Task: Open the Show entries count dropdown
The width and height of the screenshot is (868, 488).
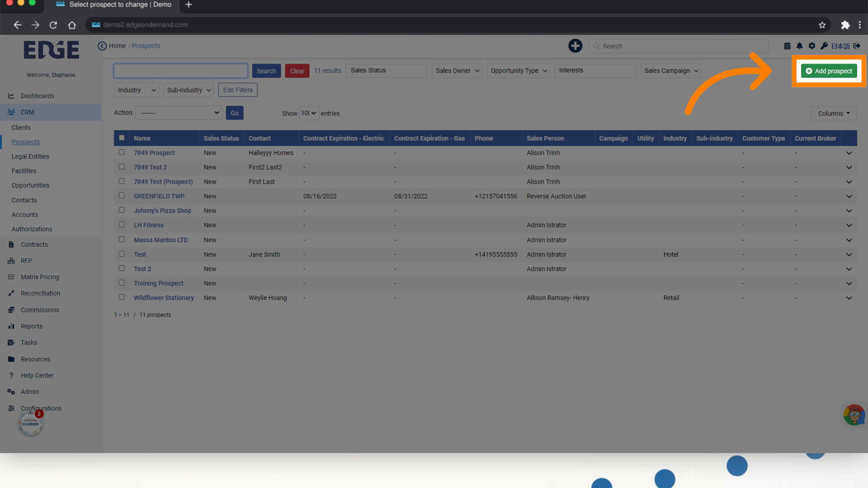Action: pos(309,113)
